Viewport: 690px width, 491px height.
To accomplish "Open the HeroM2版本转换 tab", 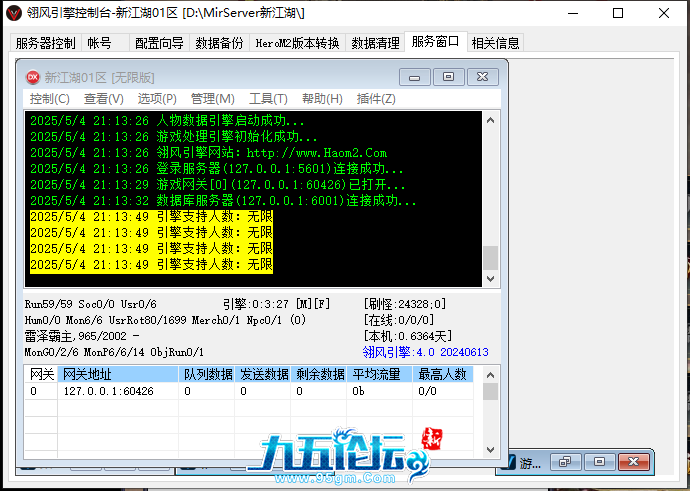I will 297,43.
